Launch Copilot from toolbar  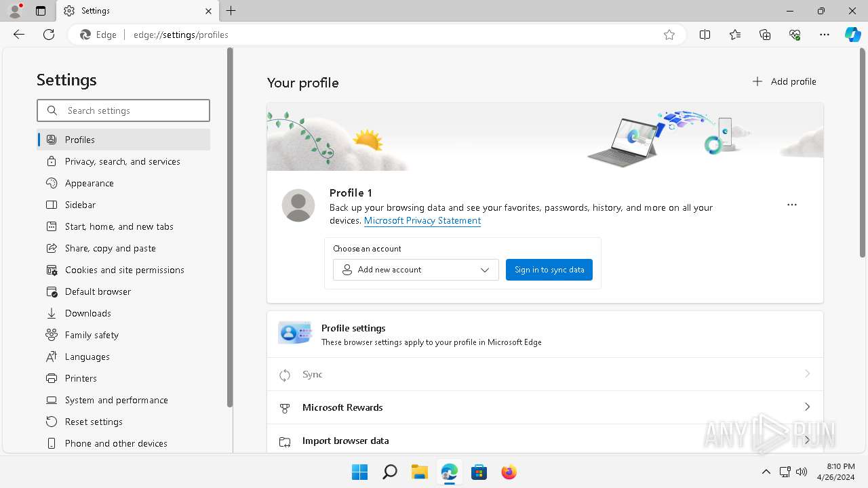(853, 35)
